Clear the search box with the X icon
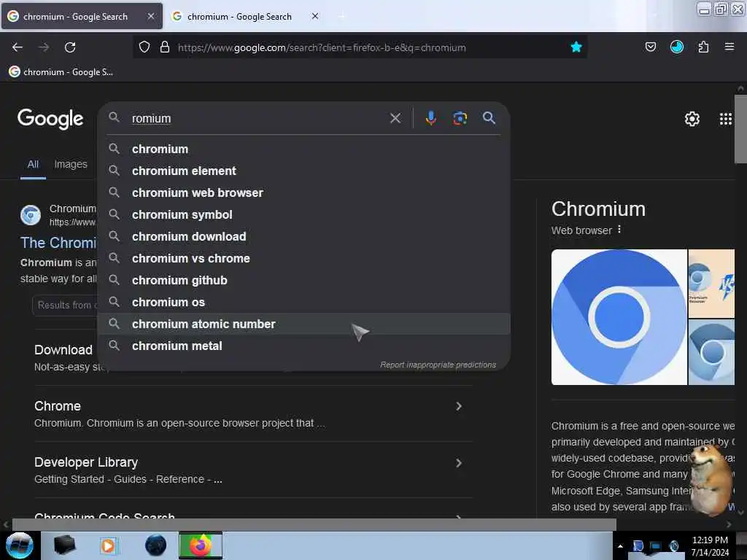The width and height of the screenshot is (747, 560). pyautogui.click(x=395, y=118)
